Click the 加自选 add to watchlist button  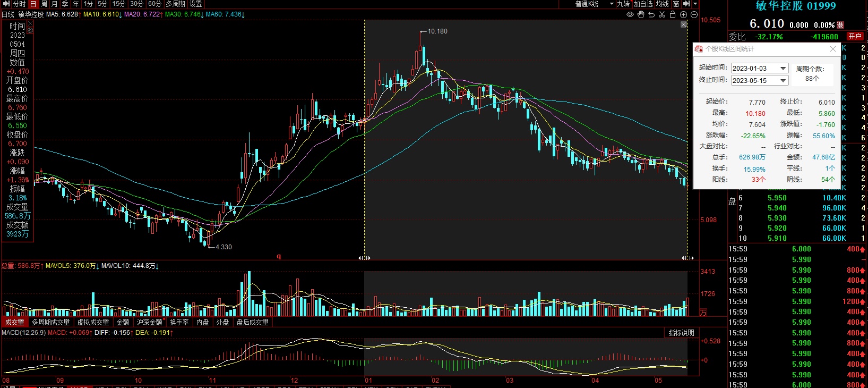(x=643, y=4)
